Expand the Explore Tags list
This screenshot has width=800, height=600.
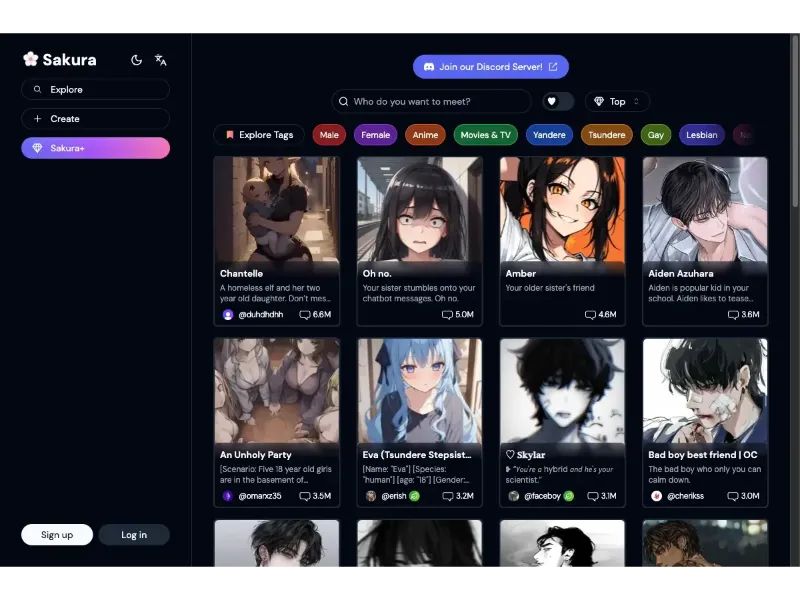(259, 135)
